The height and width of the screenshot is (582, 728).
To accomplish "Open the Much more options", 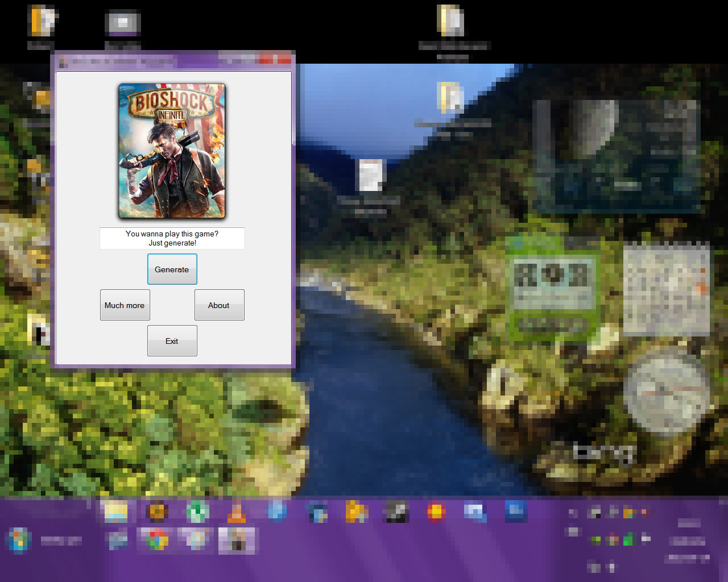I will (125, 305).
